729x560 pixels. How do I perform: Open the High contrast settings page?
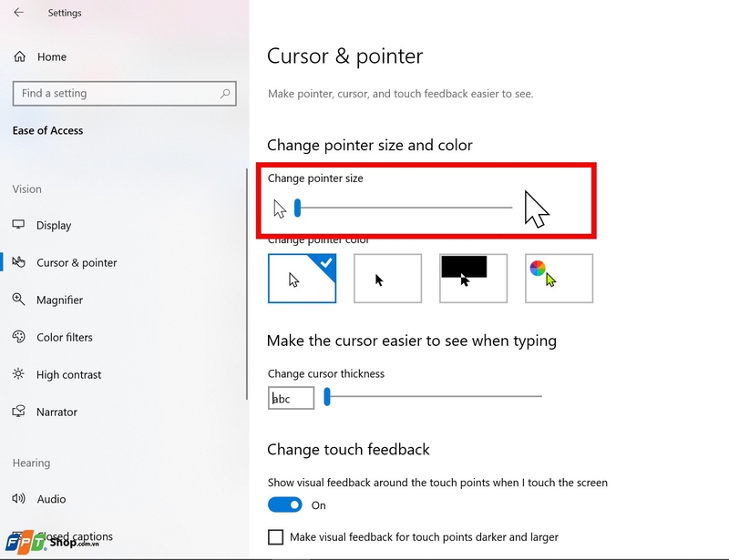[69, 374]
